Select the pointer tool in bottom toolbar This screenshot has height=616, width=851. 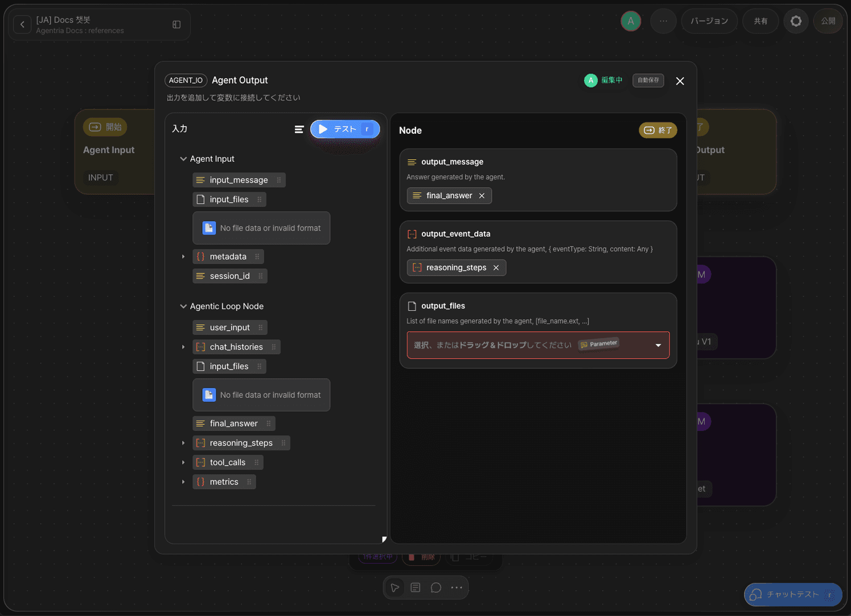point(394,588)
